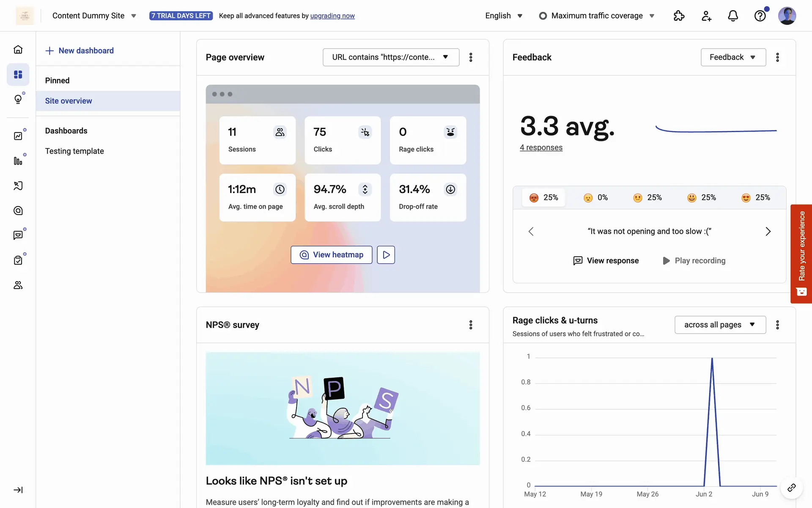Open the help question mark icon
Image resolution: width=812 pixels, height=508 pixels.
[760, 16]
